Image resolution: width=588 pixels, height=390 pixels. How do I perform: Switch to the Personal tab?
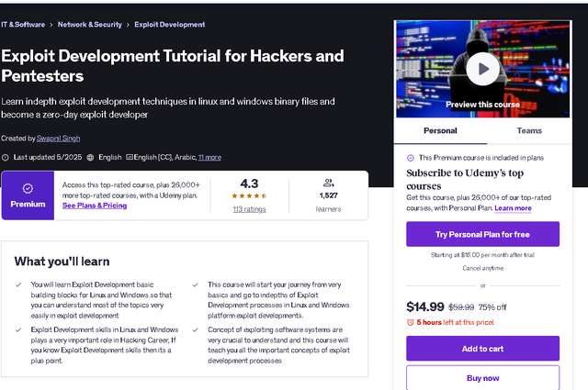pos(440,130)
